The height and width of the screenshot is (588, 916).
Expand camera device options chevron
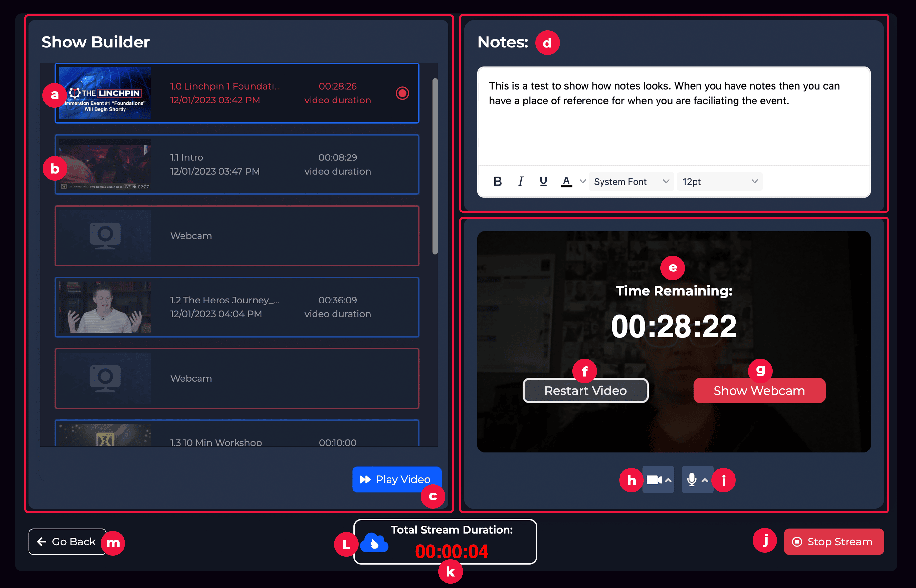pyautogui.click(x=668, y=480)
